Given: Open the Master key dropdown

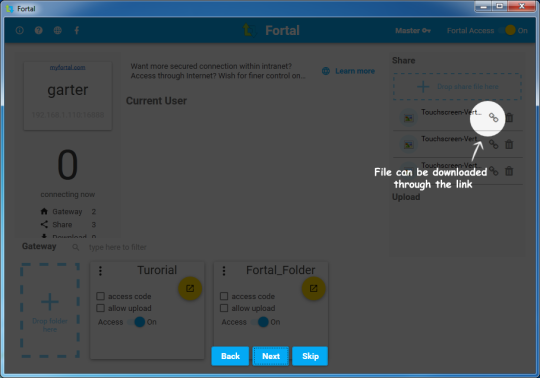Looking at the screenshot, I should (x=413, y=31).
